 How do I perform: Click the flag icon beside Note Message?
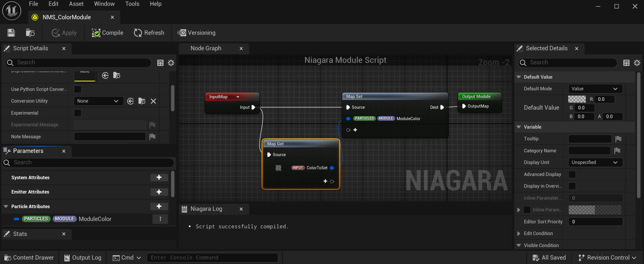tap(153, 137)
